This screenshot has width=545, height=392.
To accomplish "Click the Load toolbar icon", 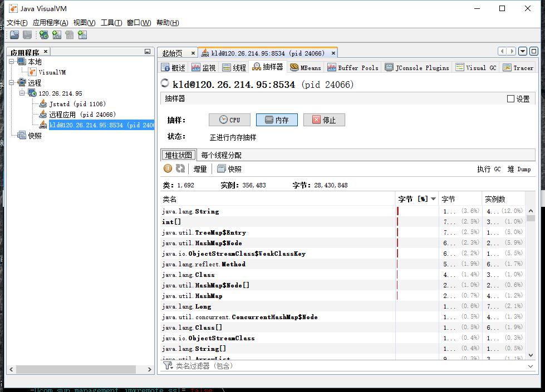I will coord(14,34).
